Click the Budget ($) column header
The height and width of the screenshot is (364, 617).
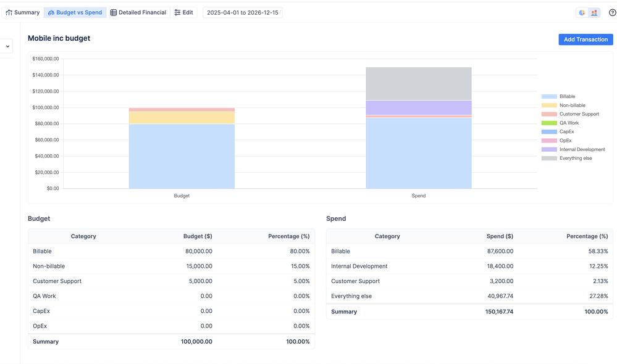click(198, 236)
